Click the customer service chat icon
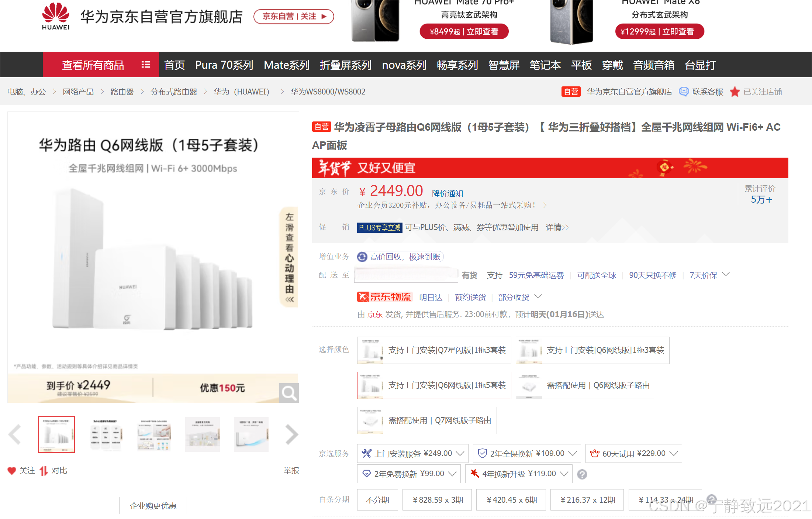 pyautogui.click(x=684, y=92)
